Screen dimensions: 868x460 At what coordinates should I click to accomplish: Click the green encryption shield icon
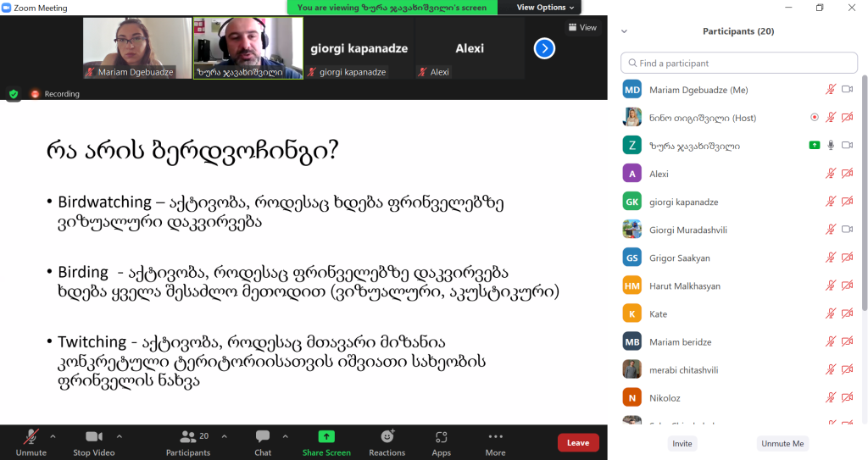point(14,94)
